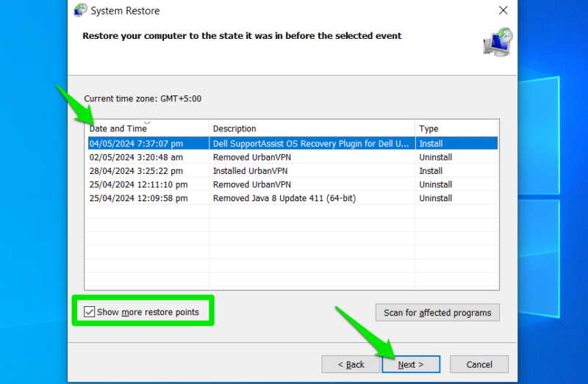Select restore point dated 25/04/2024 12:11:10 pm
The width and height of the screenshot is (588, 384).
(x=293, y=184)
